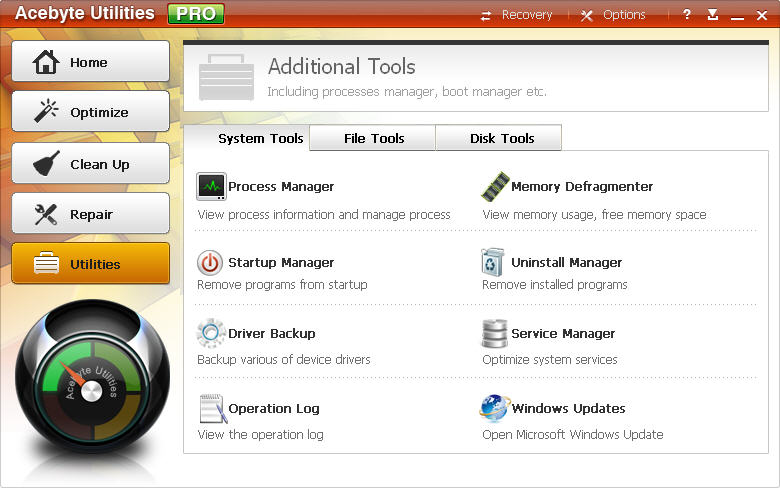
Task: Open help via the question mark
Action: pos(687,14)
